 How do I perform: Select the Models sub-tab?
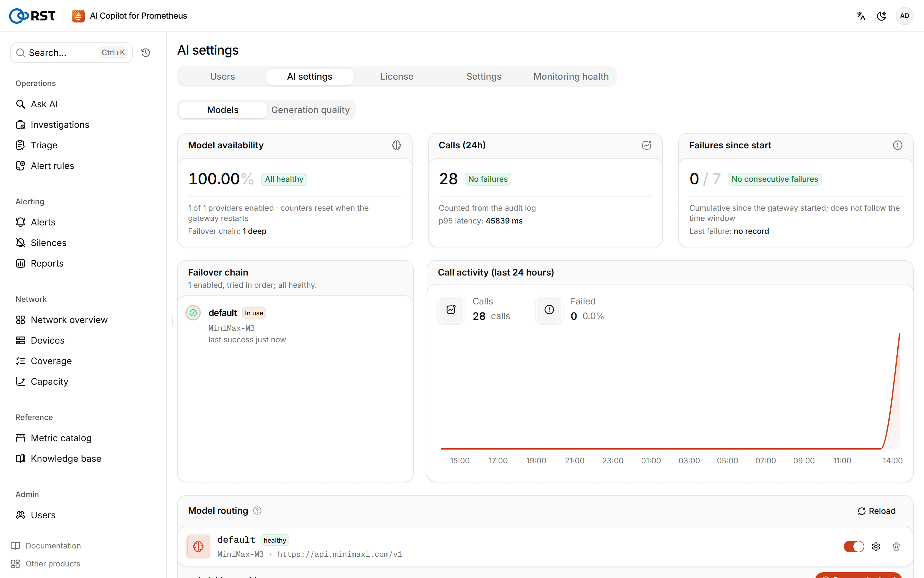223,110
